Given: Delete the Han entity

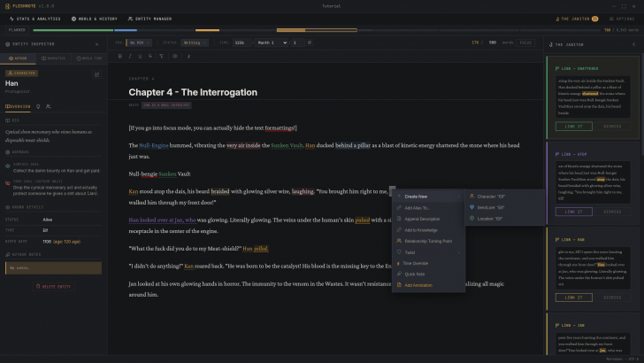Looking at the screenshot, I should (53, 287).
